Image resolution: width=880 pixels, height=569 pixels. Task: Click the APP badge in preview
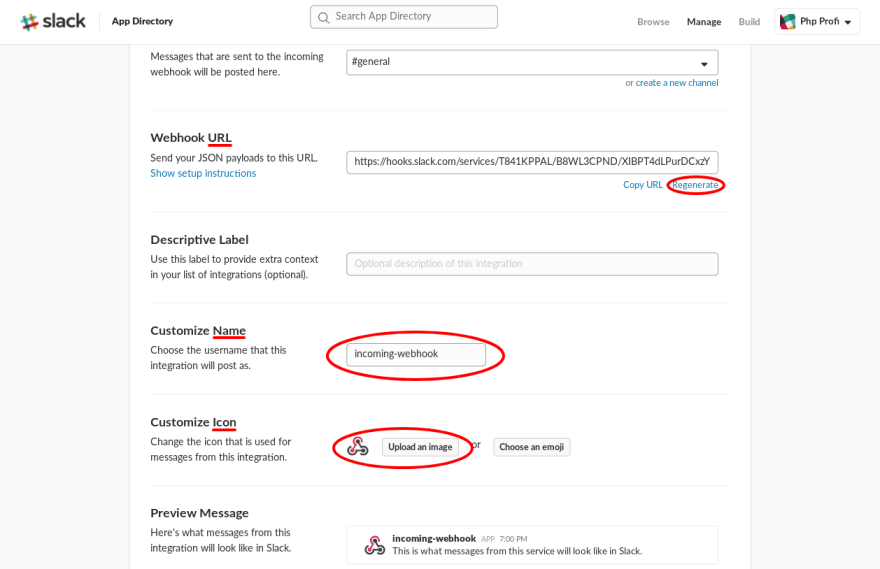click(x=488, y=539)
